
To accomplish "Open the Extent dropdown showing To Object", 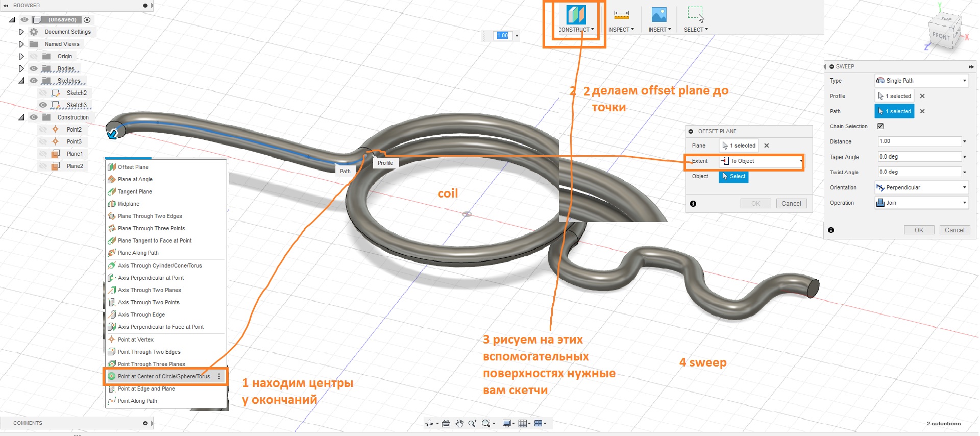I will [x=761, y=161].
